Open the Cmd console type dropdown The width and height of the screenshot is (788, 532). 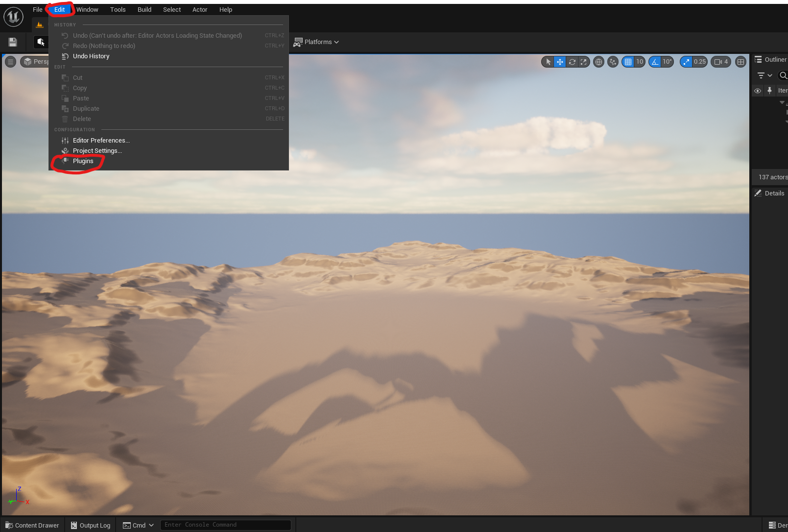(x=139, y=525)
